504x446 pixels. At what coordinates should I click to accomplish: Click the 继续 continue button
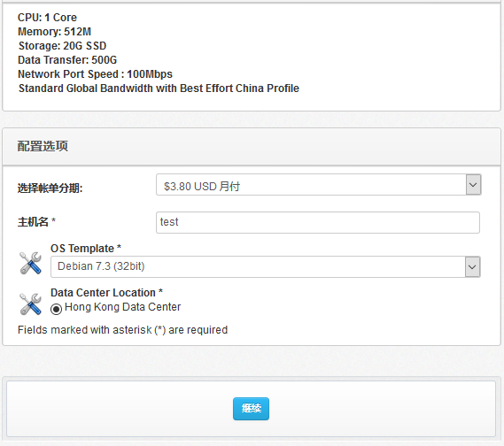point(251,409)
